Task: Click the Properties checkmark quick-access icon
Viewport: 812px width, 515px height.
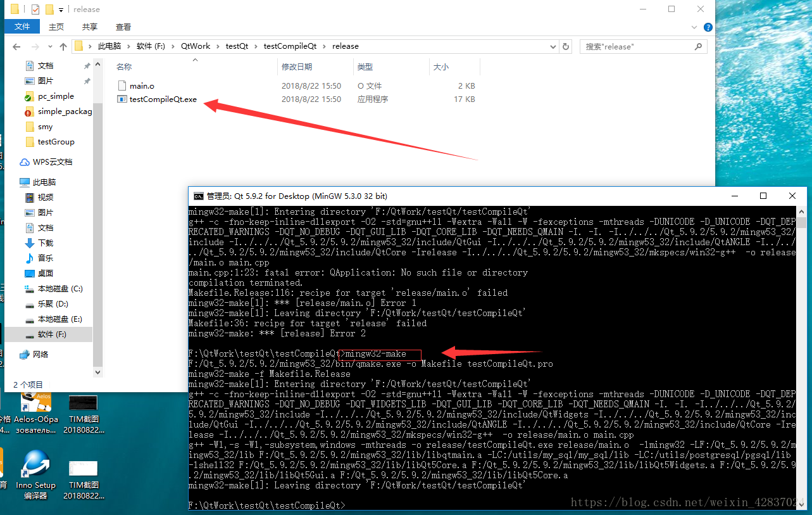Action: coord(35,10)
